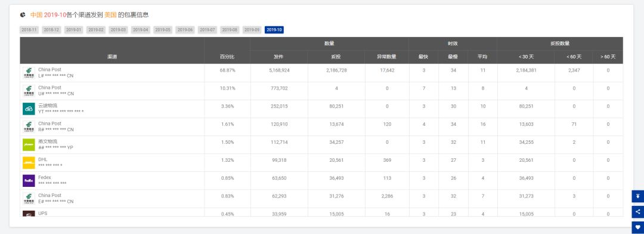Select the 2019-02 month tab

pos(96,30)
